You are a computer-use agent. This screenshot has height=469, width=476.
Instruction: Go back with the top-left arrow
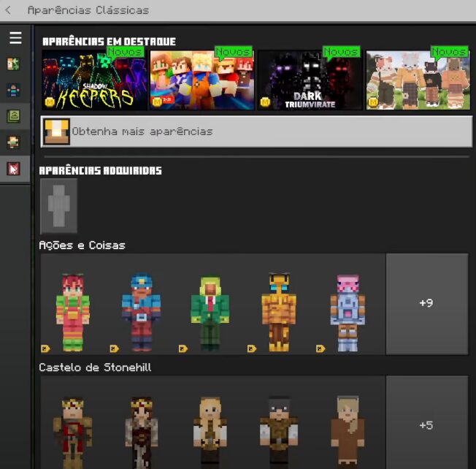point(8,10)
